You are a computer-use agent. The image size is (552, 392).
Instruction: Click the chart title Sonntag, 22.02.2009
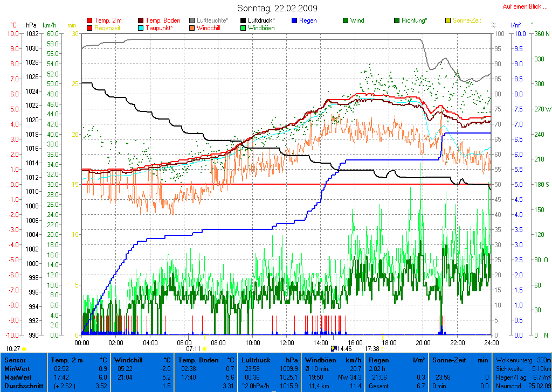pyautogui.click(x=277, y=9)
